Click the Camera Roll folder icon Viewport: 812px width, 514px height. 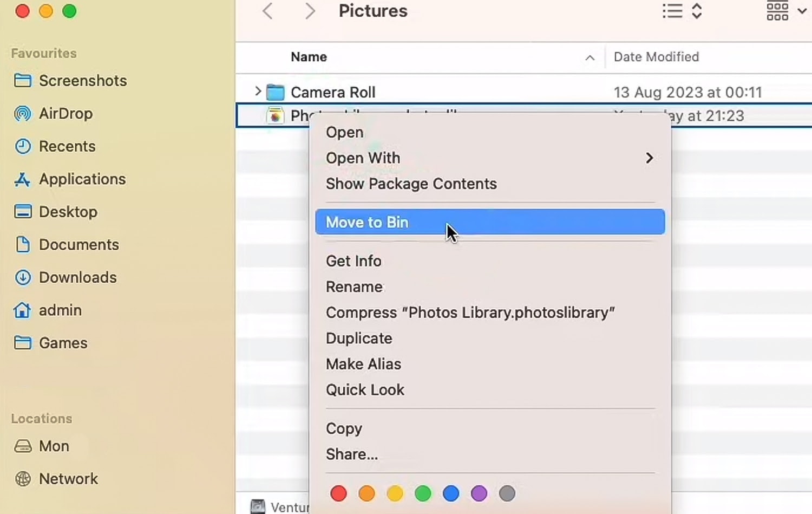276,93
